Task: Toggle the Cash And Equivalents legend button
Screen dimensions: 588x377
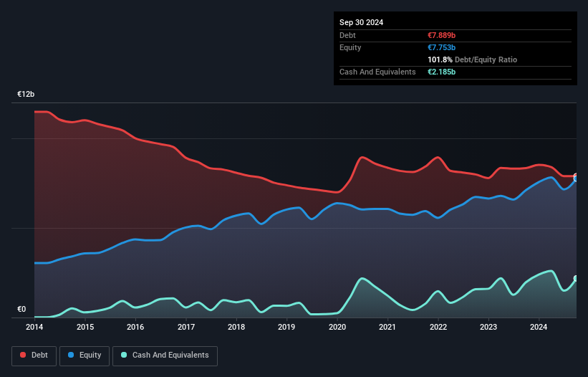Action: coord(165,355)
